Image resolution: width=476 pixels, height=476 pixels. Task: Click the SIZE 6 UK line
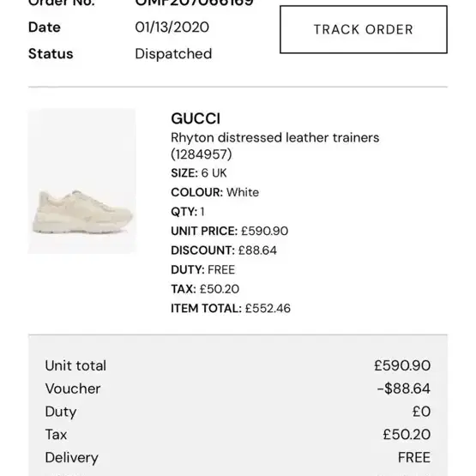point(199,173)
